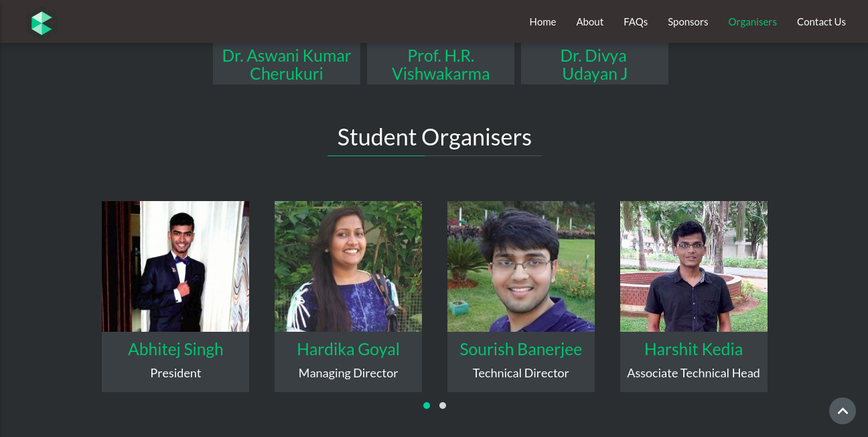Open the Home menu item
Screen dimensions: 868x437
542,21
